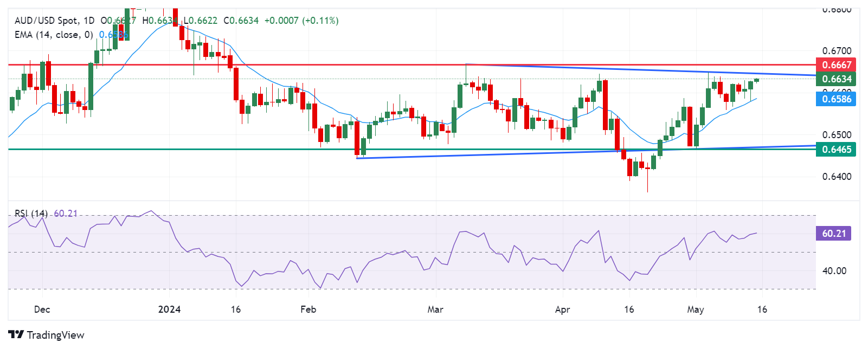Screen dimensions: 868x349
Task: Click the green 0.6634 current price label
Action: tap(836, 79)
